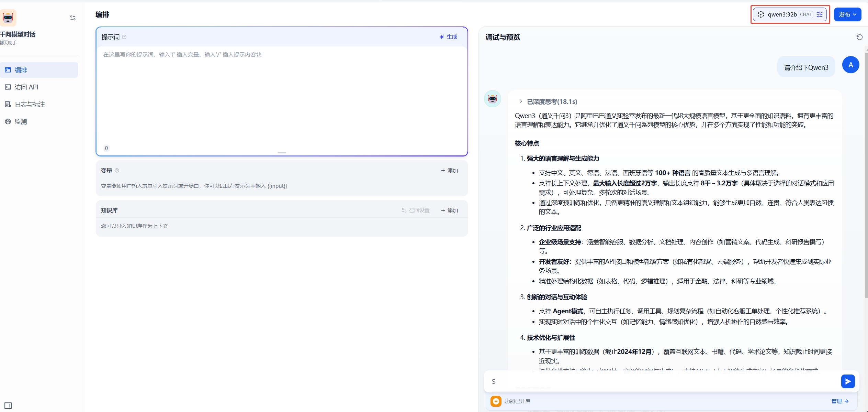Click the orange 功能已开启 feature icon
The height and width of the screenshot is (412, 868).
(496, 401)
